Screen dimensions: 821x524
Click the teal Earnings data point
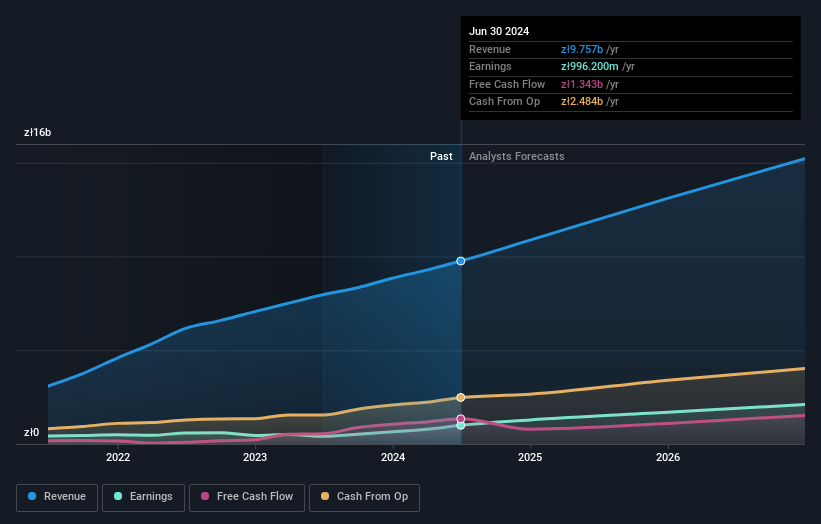[x=461, y=426]
